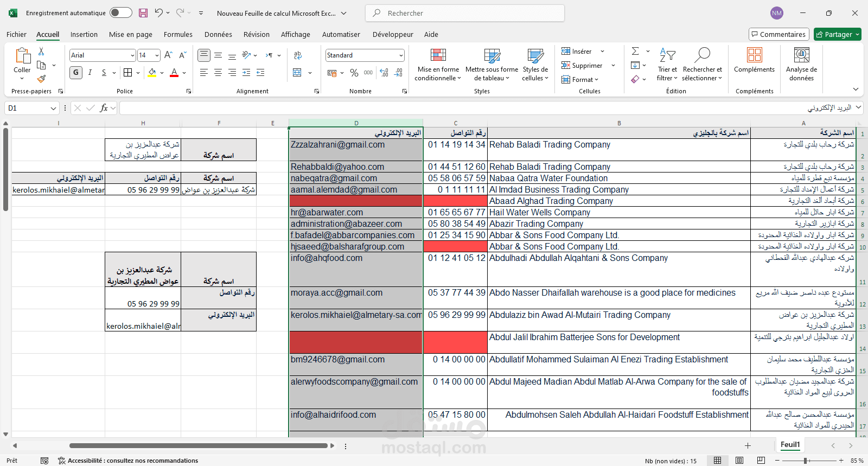Click the add new sheet plus icon
The height and width of the screenshot is (466, 868).
pos(748,445)
